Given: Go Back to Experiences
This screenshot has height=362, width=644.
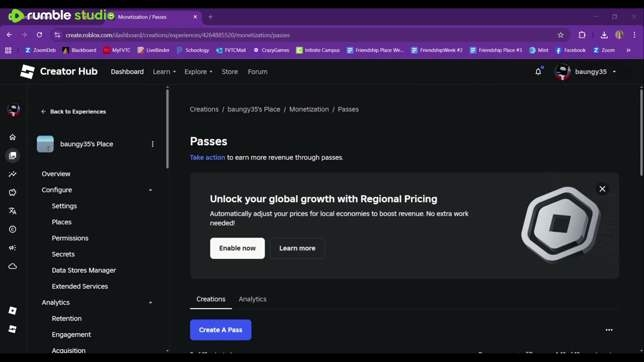Looking at the screenshot, I should 73,112.
